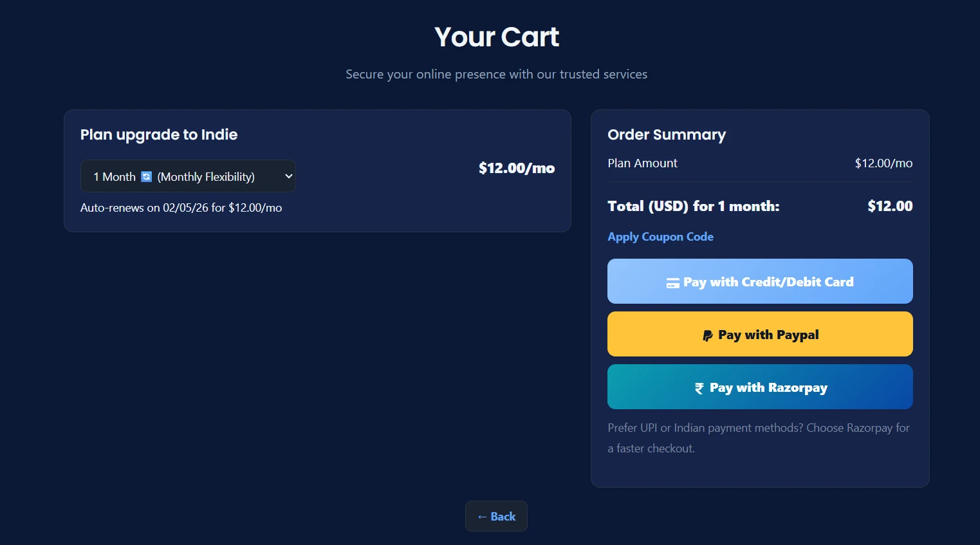Click the dropdown chevron on the plan duration selector

(x=288, y=176)
